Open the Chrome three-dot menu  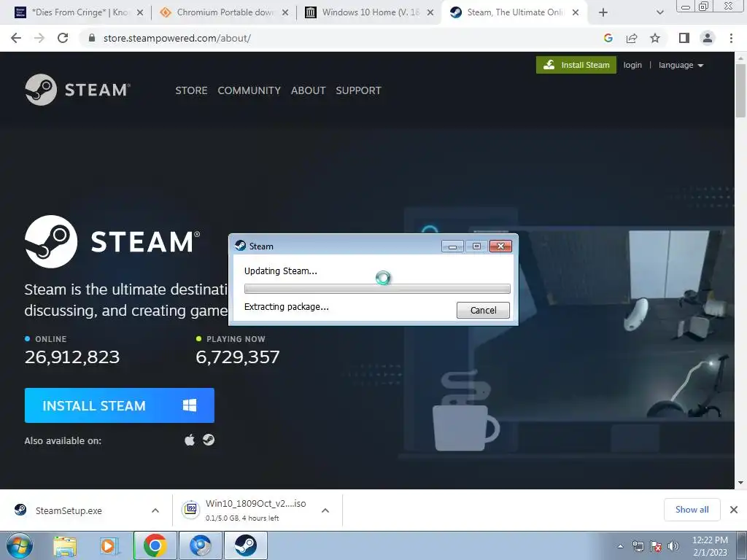tap(731, 38)
